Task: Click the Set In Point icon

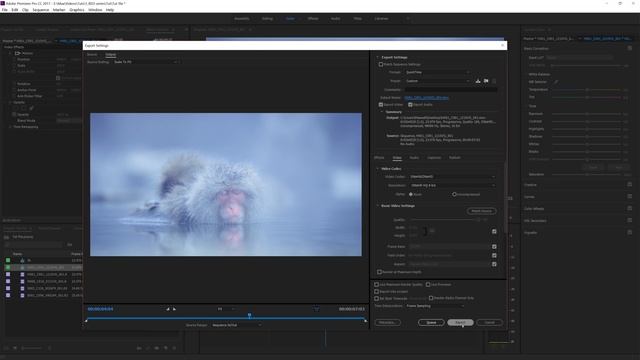Action: [x=168, y=309]
